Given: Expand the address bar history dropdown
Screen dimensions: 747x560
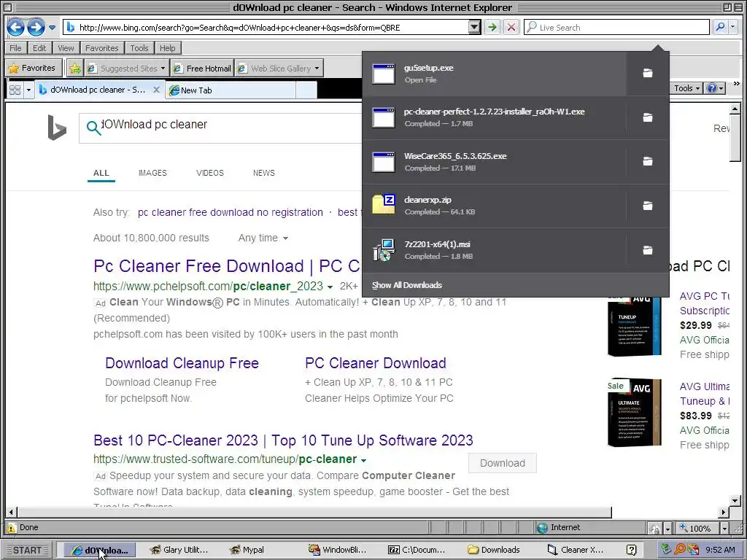Looking at the screenshot, I should (x=473, y=27).
